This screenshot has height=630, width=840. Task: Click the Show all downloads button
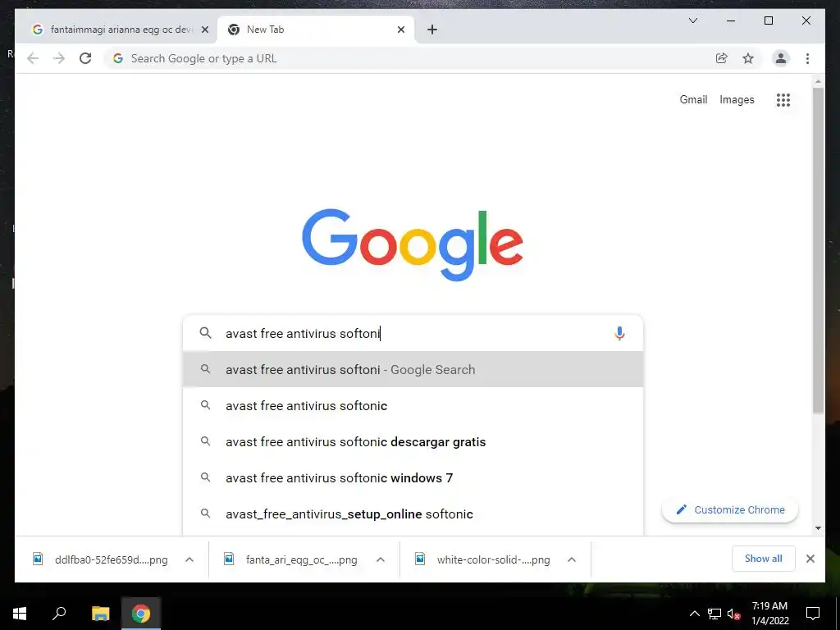pyautogui.click(x=764, y=559)
